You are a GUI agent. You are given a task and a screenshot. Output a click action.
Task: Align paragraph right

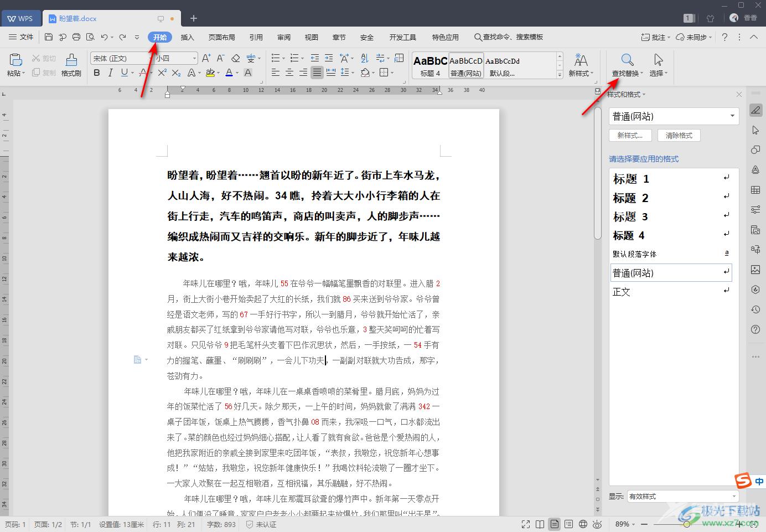(303, 73)
